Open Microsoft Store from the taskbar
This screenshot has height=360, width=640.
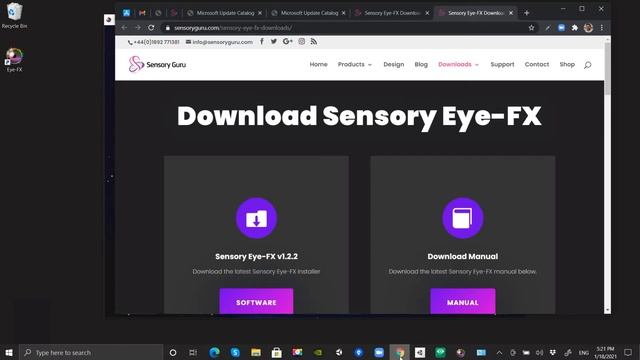tap(276, 352)
